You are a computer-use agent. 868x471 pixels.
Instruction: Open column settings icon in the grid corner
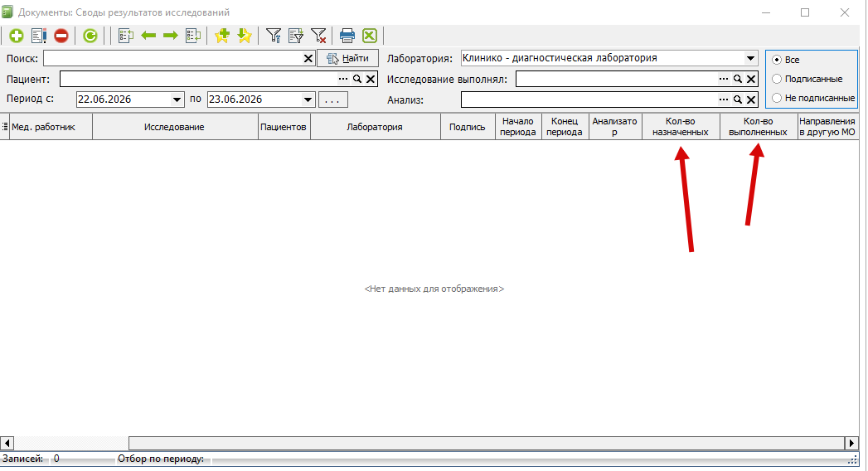pyautogui.click(x=4, y=127)
